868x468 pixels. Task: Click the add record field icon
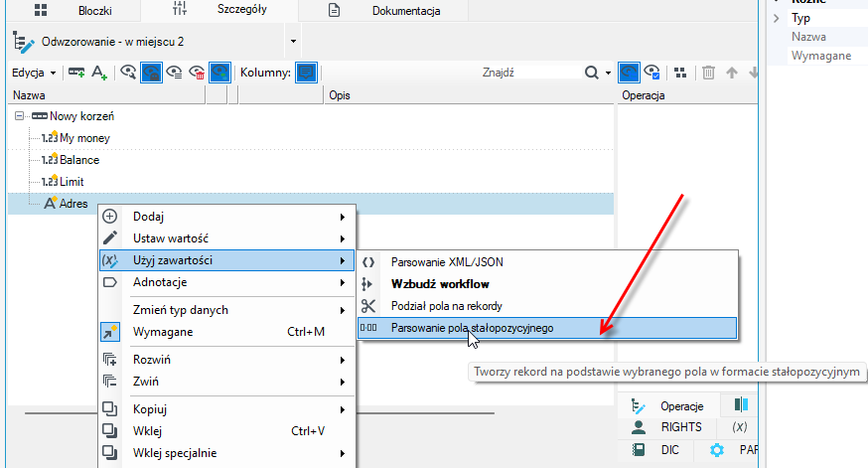tap(75, 73)
